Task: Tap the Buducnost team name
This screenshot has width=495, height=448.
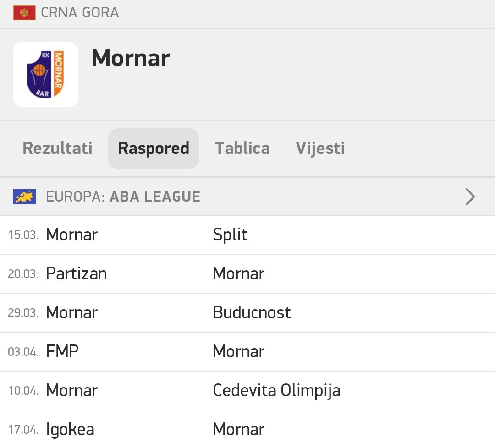Action: (x=252, y=313)
